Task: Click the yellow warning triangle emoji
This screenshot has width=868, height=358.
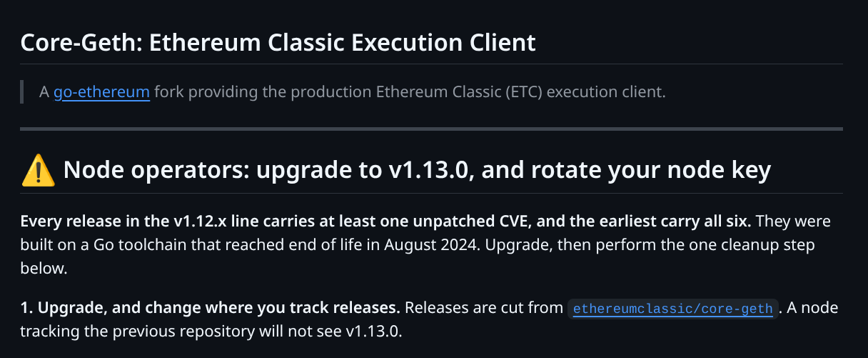Action: click(39, 171)
